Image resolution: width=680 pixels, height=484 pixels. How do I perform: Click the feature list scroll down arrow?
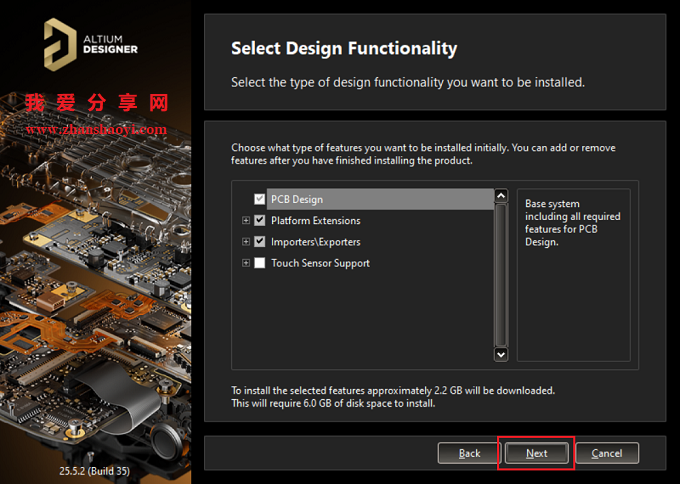[501, 354]
